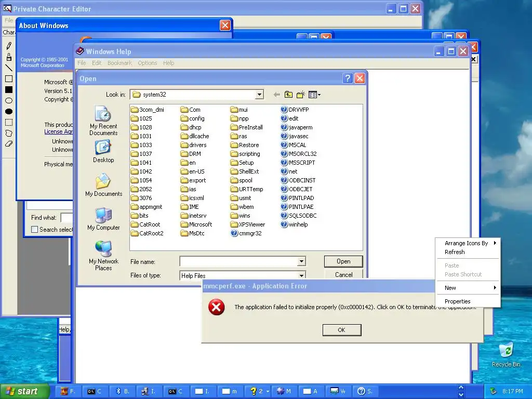Select the Filled Ellipse tool
532x399 pixels.
point(9,111)
